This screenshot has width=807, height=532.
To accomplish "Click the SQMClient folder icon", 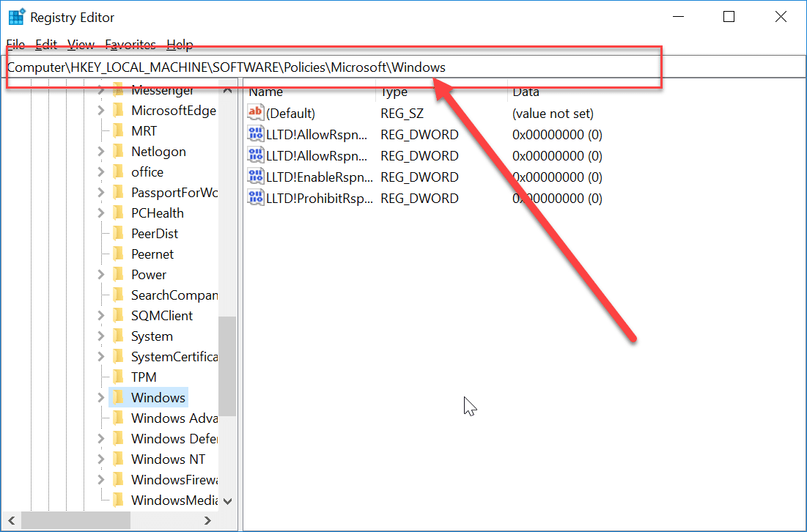I will point(119,315).
